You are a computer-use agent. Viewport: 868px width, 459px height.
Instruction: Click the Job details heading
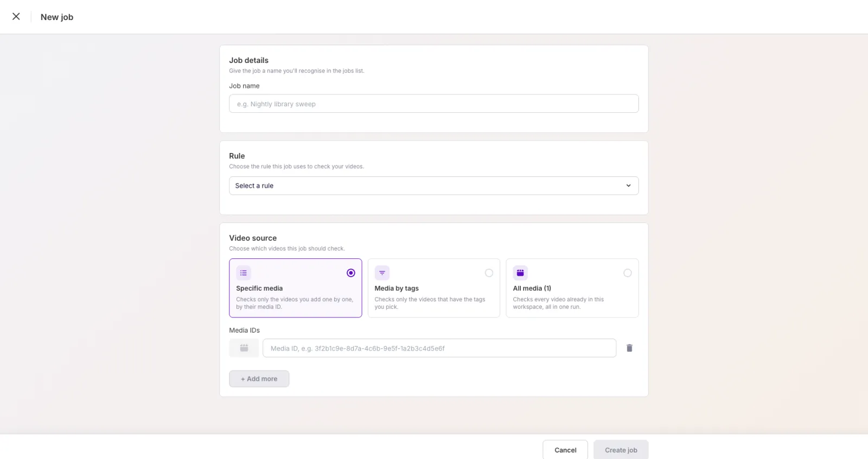point(248,60)
